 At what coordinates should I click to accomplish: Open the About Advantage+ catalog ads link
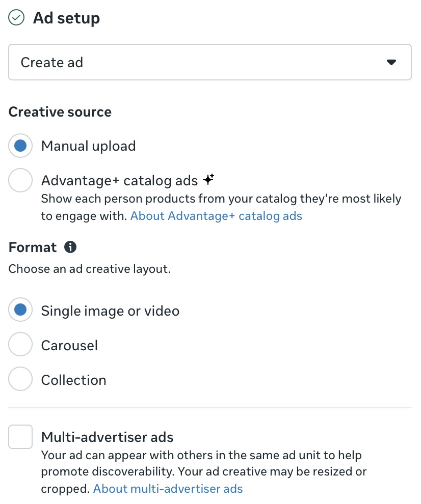[216, 215]
